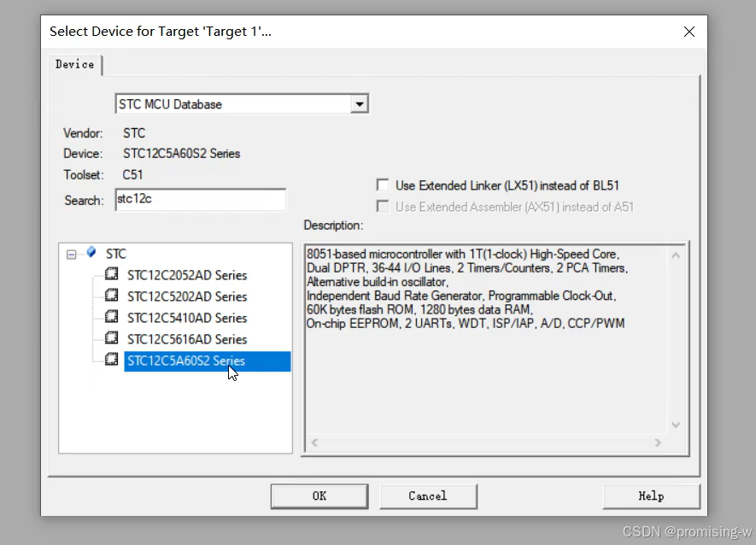The height and width of the screenshot is (545, 756).
Task: Click Toolset value 'C51' text
Action: (132, 174)
